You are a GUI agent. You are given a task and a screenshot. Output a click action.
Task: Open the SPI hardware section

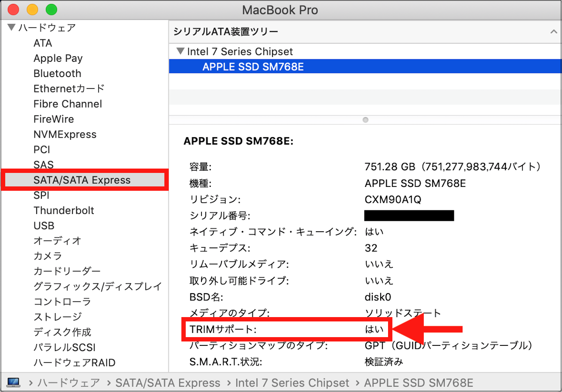[x=41, y=196]
